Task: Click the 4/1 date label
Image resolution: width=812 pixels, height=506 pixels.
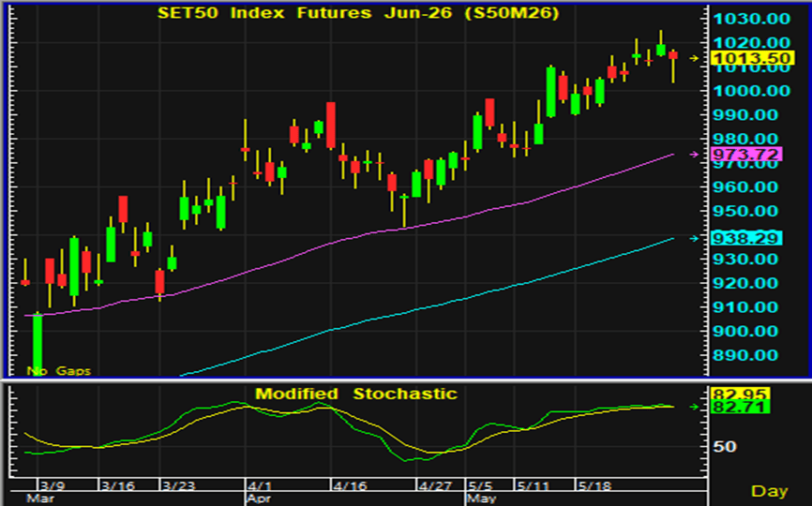Action: tap(260, 485)
